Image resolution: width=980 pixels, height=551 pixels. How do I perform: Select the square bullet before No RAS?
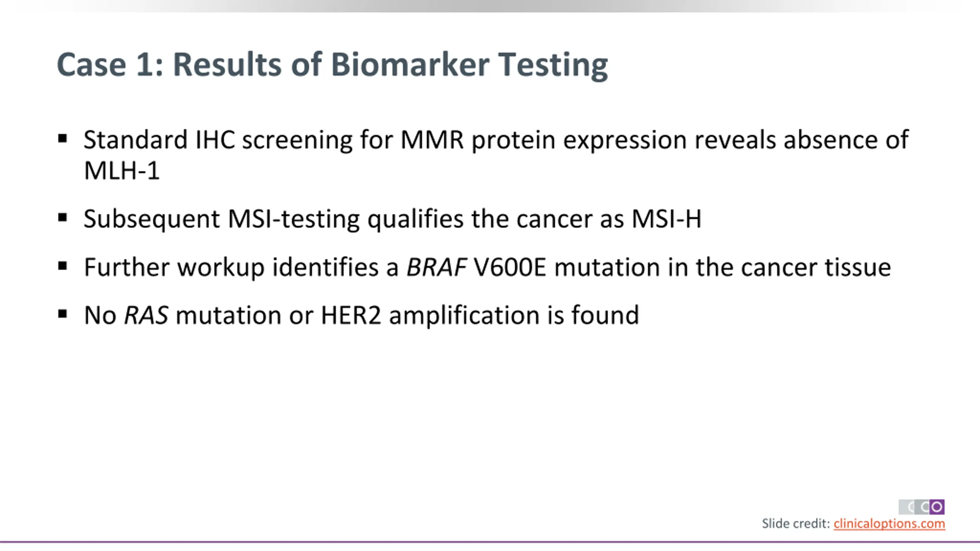click(62, 314)
